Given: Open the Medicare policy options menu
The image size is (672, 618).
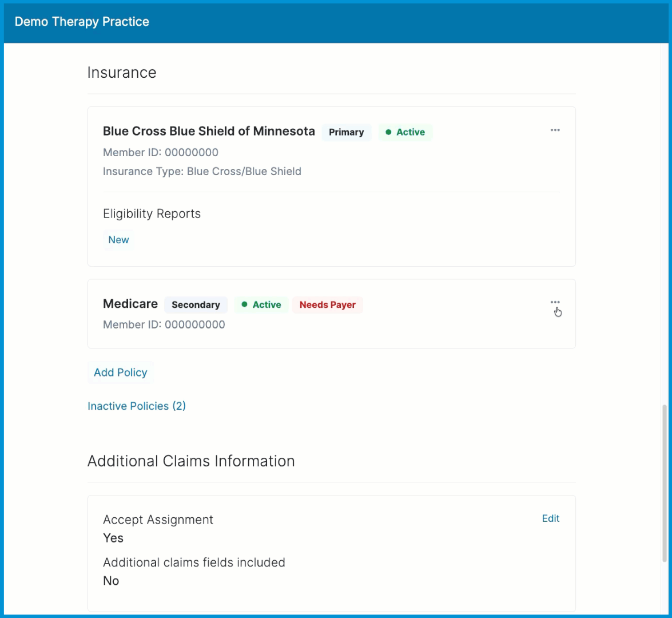Looking at the screenshot, I should (x=555, y=302).
